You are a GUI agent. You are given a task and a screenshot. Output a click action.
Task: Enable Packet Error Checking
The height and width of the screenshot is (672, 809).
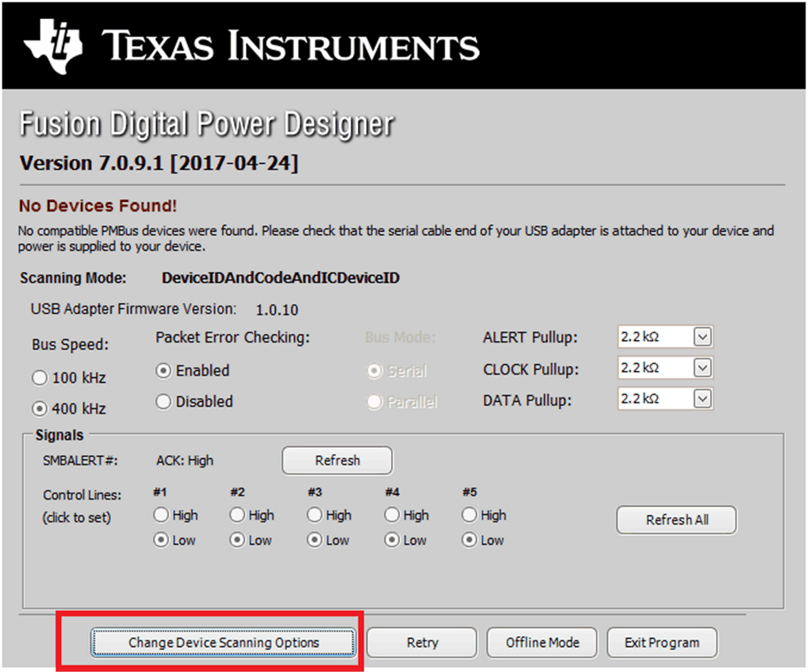tap(164, 371)
